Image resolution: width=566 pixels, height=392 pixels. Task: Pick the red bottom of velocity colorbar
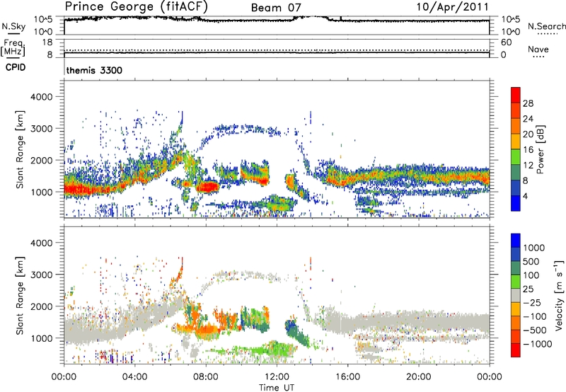point(516,350)
